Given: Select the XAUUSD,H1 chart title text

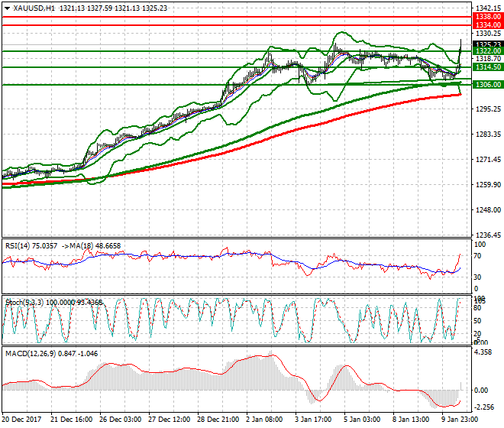Looking at the screenshot, I should (34, 8).
